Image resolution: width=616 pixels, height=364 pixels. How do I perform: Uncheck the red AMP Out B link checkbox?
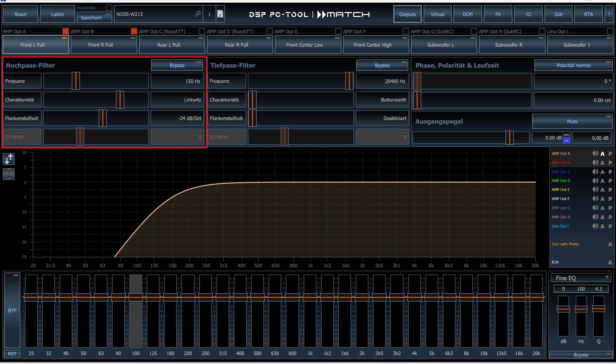[134, 31]
